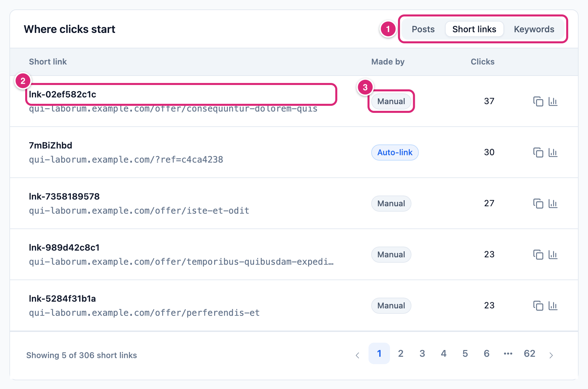
Task: Go to previous page arrow
Action: [x=357, y=355]
